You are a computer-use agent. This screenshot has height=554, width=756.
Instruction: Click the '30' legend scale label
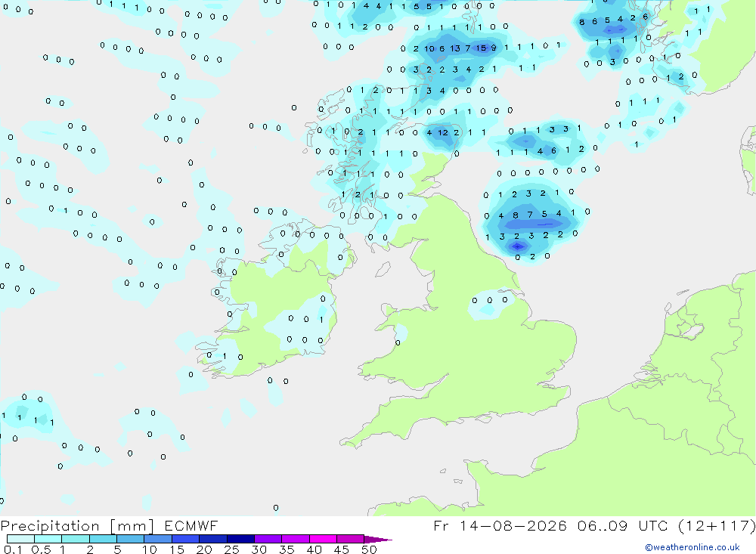(x=259, y=549)
